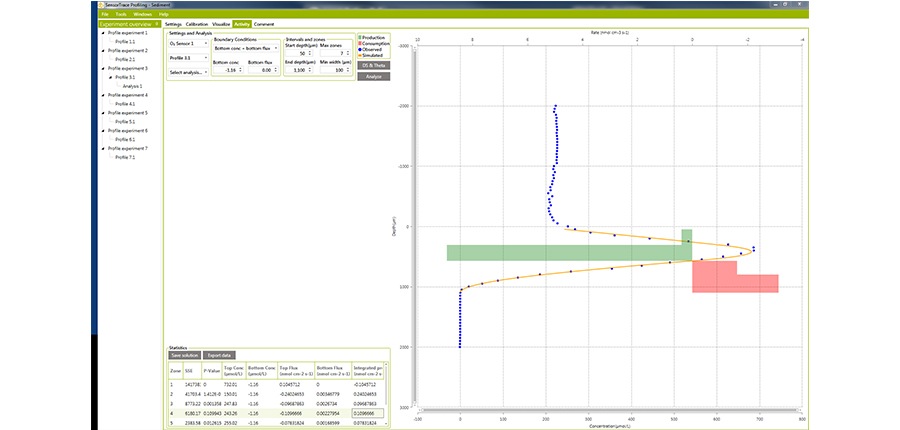Click the SSE column header

click(192, 371)
